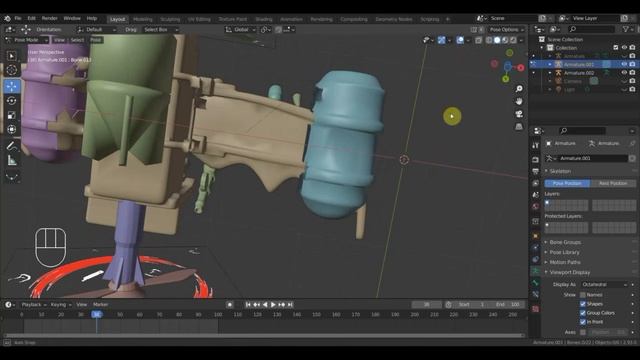Open the Pose Options dropdown
The image size is (640, 360).
507,29
